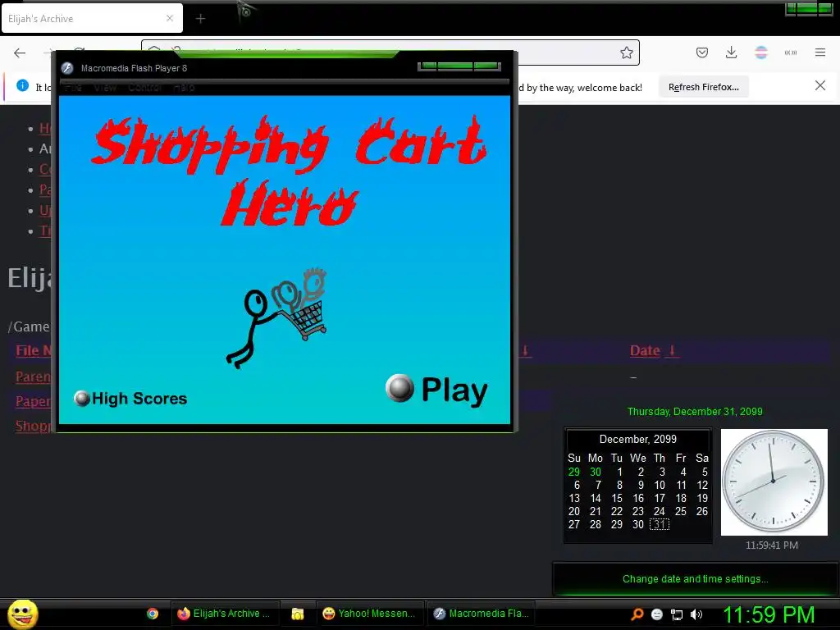Open High Scores in Shopping Cart Hero
The image size is (840, 630).
(x=130, y=399)
